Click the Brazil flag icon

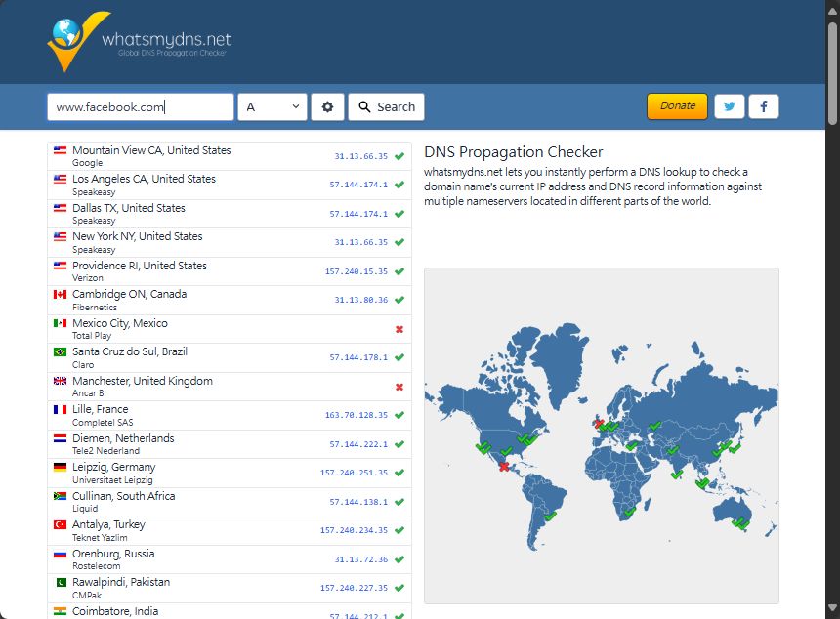(x=60, y=351)
